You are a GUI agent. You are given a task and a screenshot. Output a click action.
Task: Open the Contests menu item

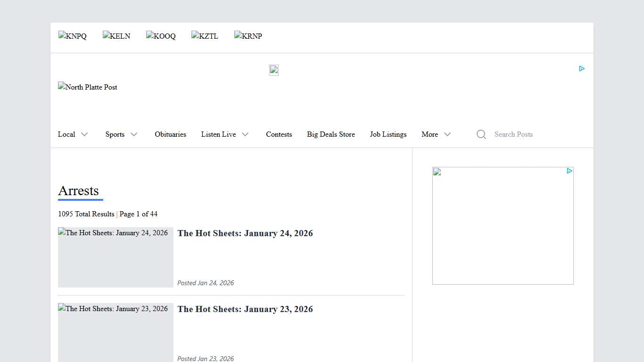coord(279,134)
